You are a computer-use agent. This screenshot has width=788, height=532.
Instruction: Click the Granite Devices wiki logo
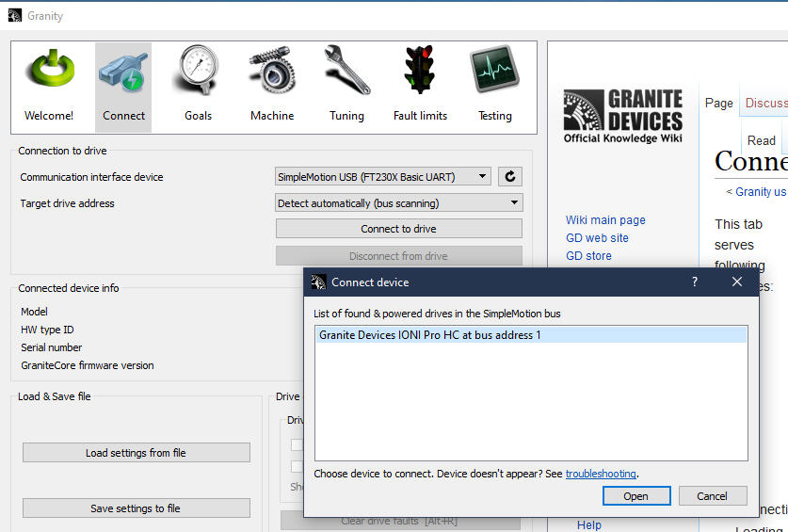[622, 116]
